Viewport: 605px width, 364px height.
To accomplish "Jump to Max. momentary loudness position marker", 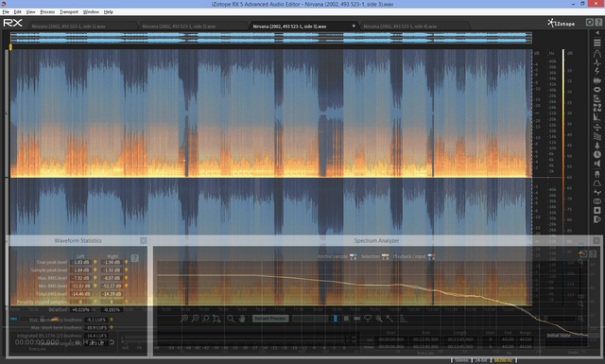I will (112, 320).
